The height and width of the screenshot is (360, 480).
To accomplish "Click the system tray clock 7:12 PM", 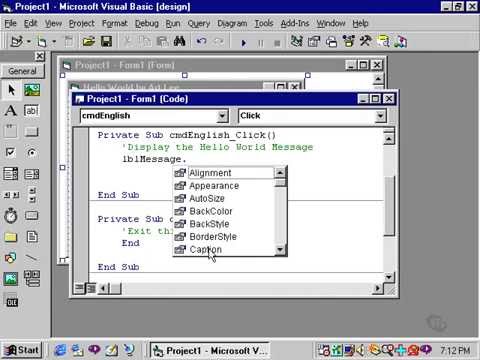I will [455, 350].
